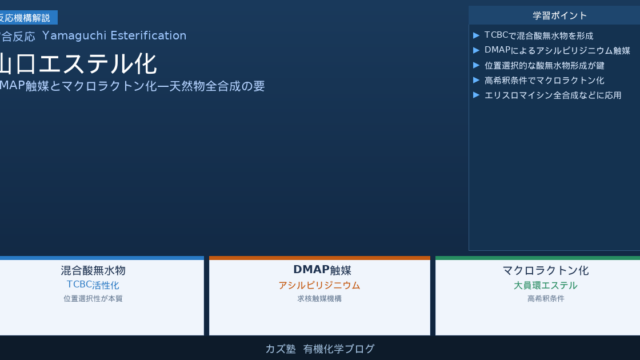The height and width of the screenshot is (360, 640).
Task: Click the tagline mentioning 天然物全合成の要
Action: tap(132, 86)
